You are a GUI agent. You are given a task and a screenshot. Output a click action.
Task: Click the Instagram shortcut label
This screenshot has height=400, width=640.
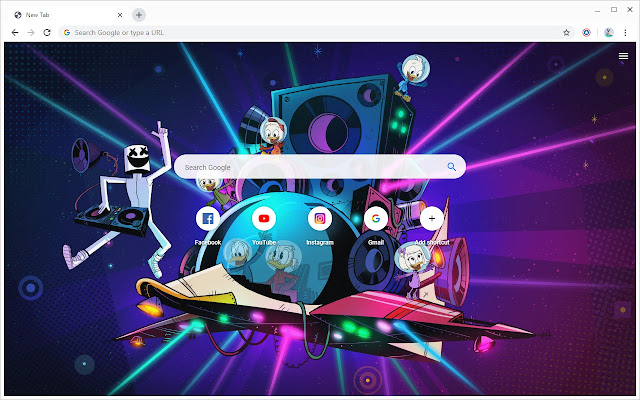pos(320,242)
